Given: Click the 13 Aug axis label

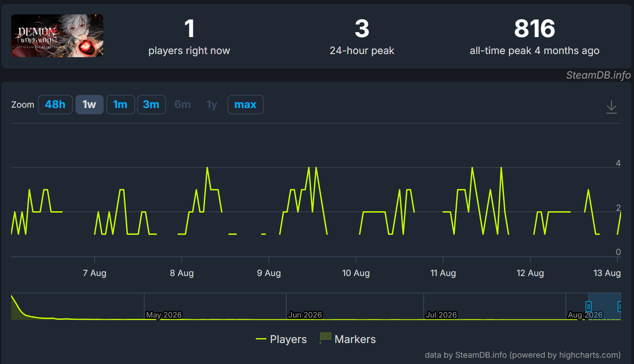Looking at the screenshot, I should pyautogui.click(x=607, y=273).
